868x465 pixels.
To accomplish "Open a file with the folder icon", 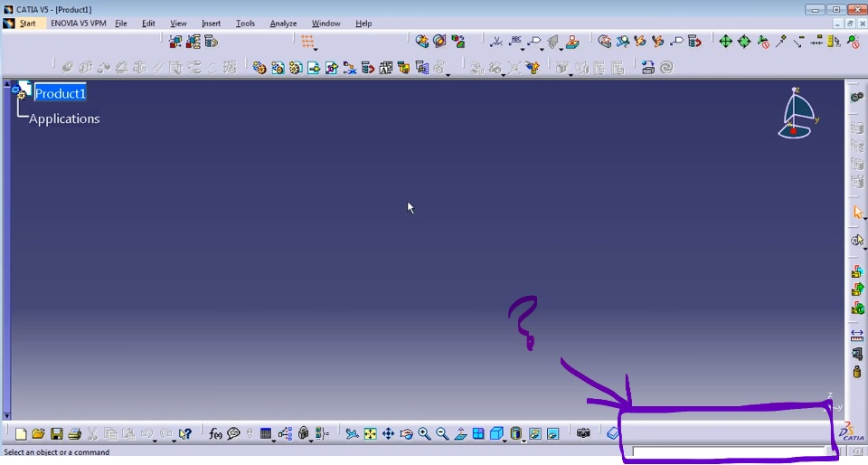I will pos(38,434).
